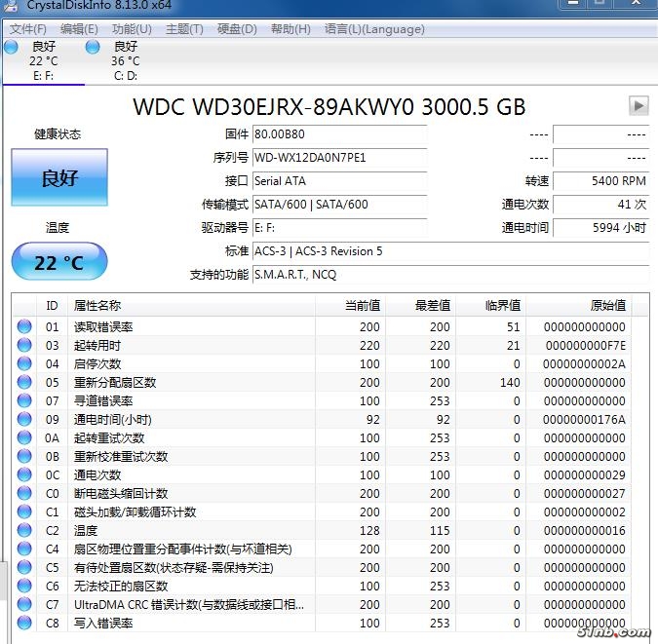Click the 22 °C temperature button

(x=59, y=261)
